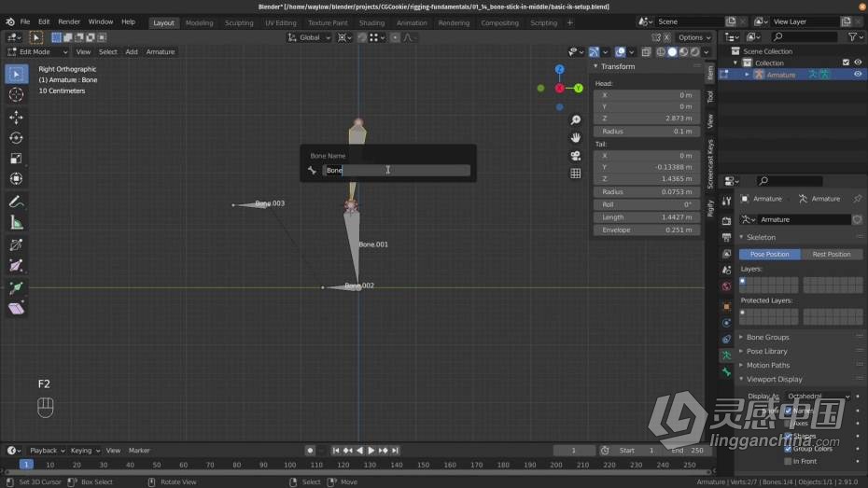Click the auto keying record button
Viewport: 868px width, 488px height.
point(310,451)
